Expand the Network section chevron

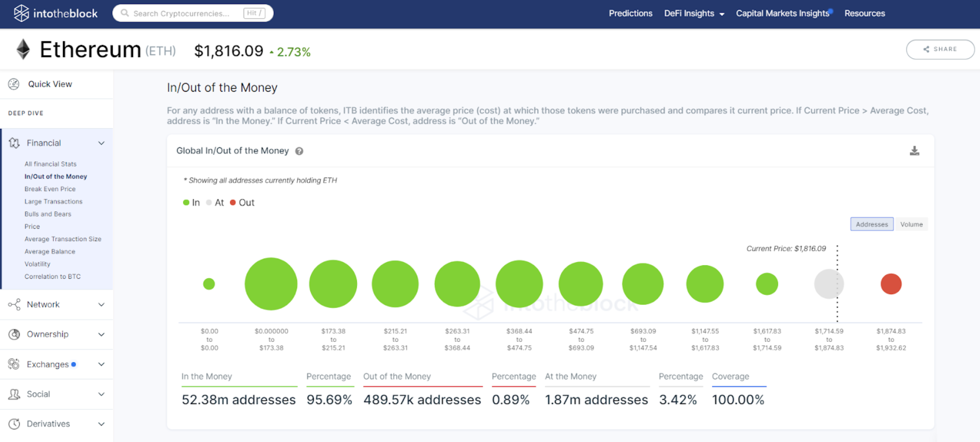click(101, 305)
